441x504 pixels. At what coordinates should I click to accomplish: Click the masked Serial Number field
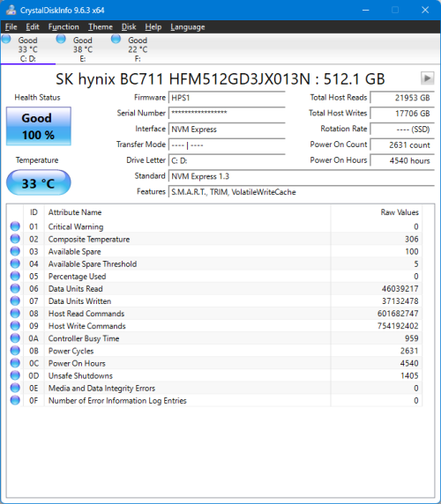coord(227,113)
